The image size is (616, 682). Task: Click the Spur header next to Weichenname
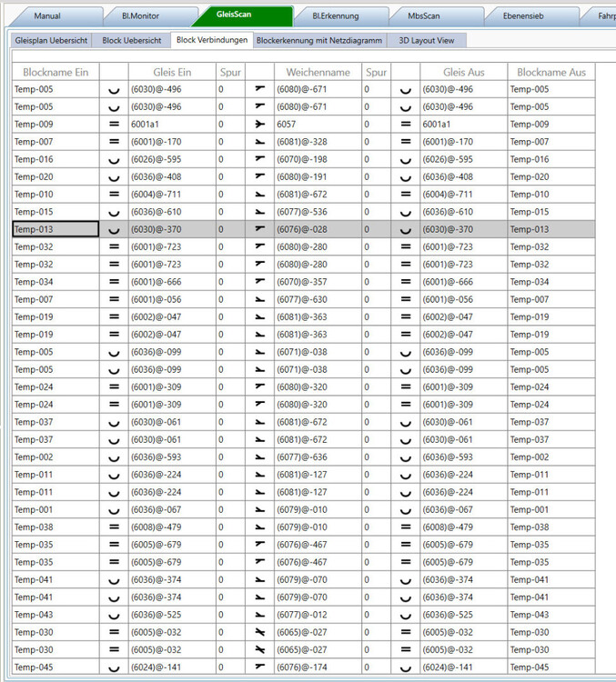(x=376, y=72)
